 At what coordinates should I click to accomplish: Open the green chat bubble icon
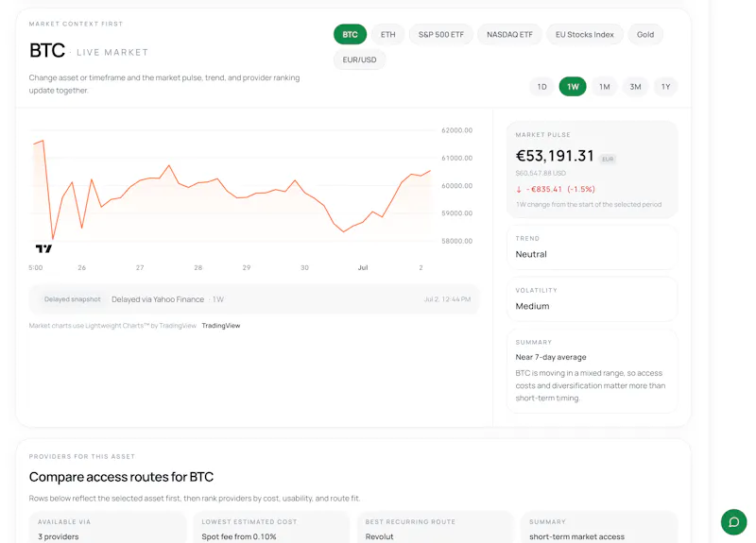point(733,522)
